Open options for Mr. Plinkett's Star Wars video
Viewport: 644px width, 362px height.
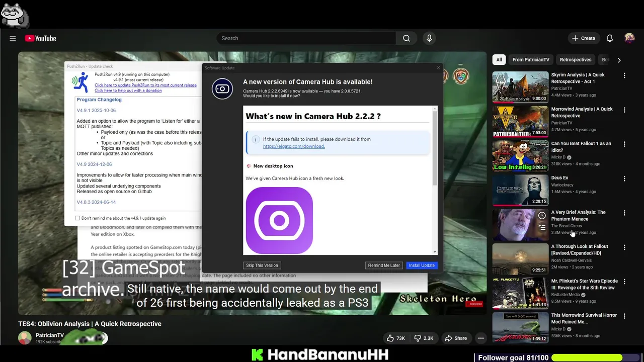coord(624,282)
